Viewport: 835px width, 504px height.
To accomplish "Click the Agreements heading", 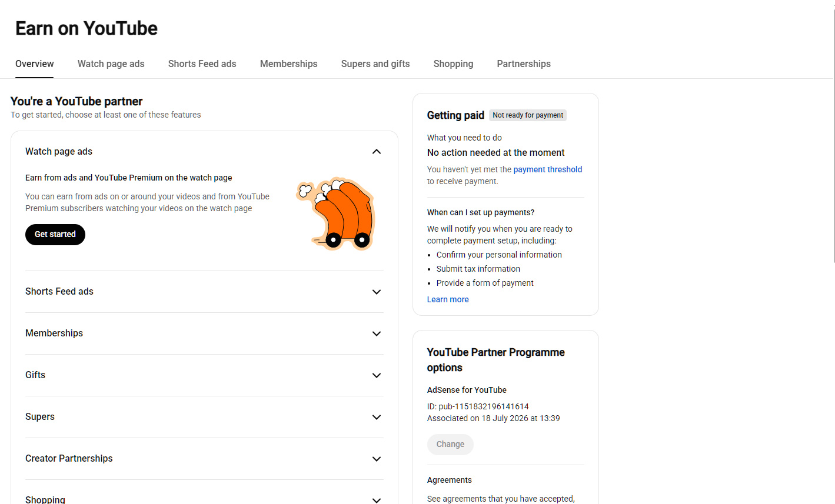I will [450, 480].
